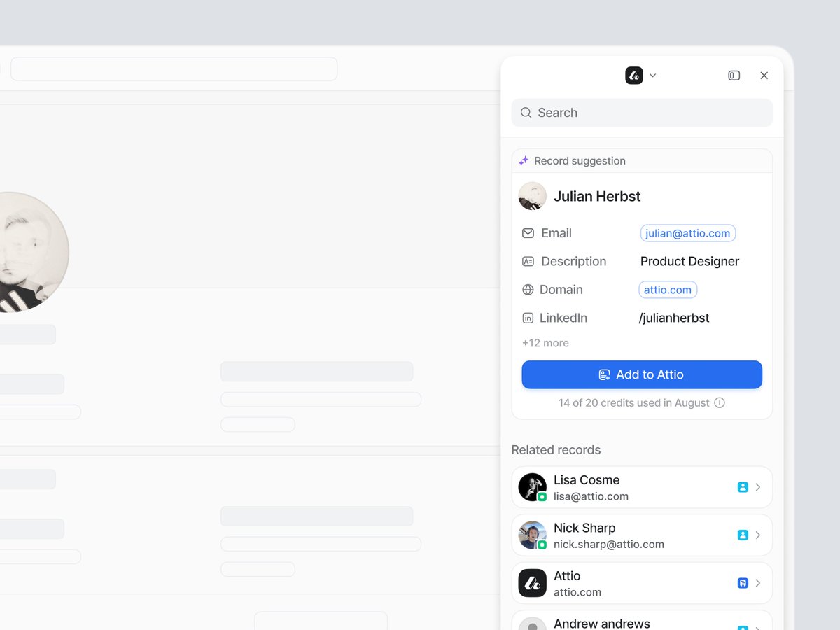Open Lisa Cosme related record
Viewport: 840px width, 630px height.
(642, 487)
